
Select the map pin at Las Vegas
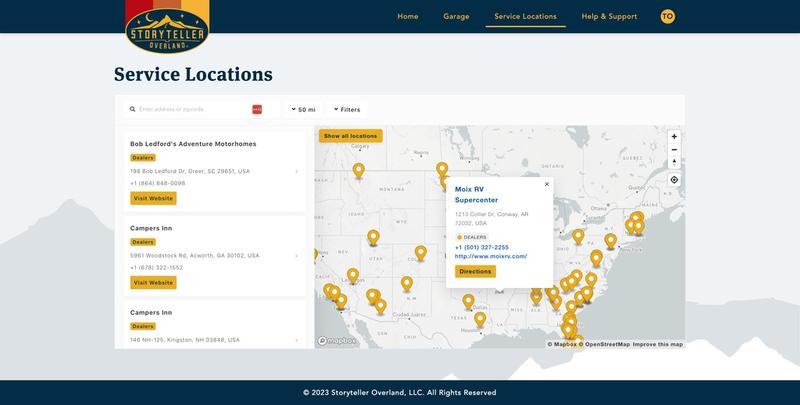pos(353,276)
